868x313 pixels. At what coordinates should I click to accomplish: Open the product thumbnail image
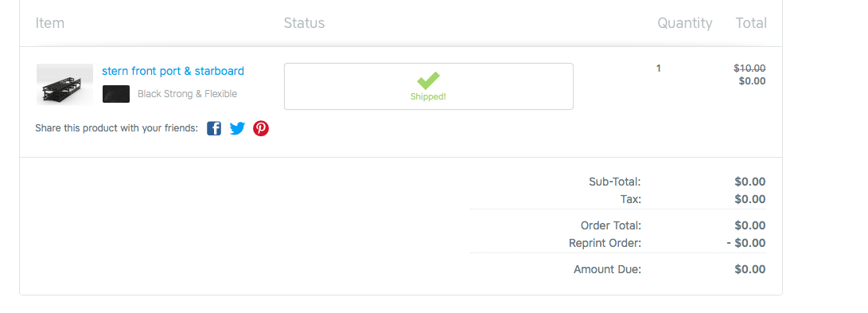(x=64, y=84)
